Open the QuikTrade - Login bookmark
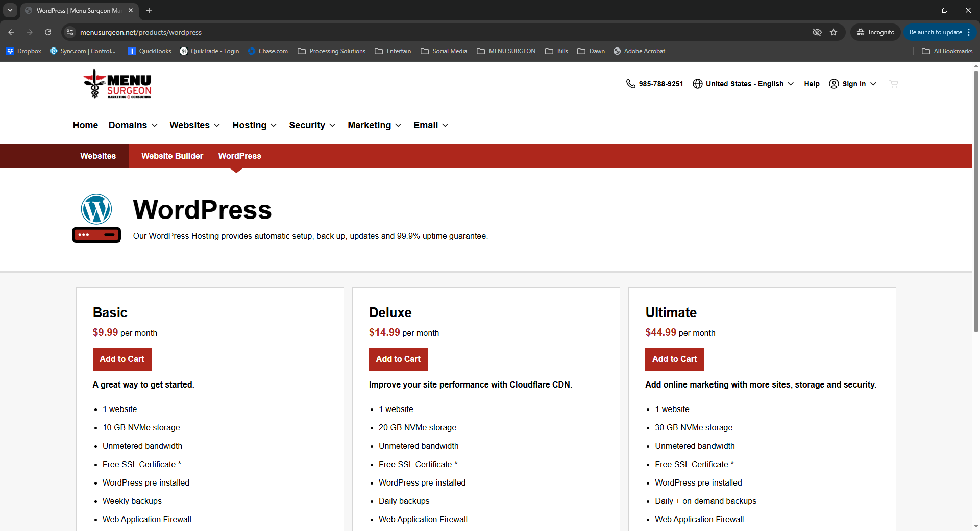This screenshot has width=980, height=531. pos(210,51)
